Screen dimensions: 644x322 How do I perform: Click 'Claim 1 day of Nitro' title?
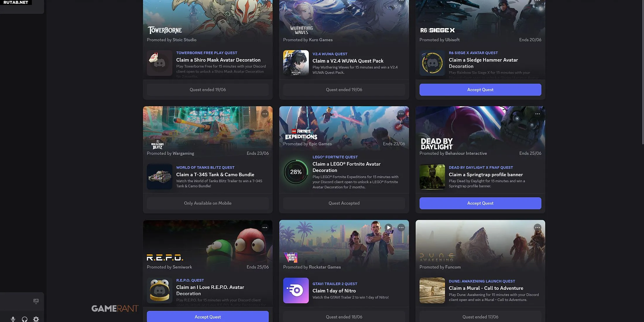pyautogui.click(x=334, y=291)
